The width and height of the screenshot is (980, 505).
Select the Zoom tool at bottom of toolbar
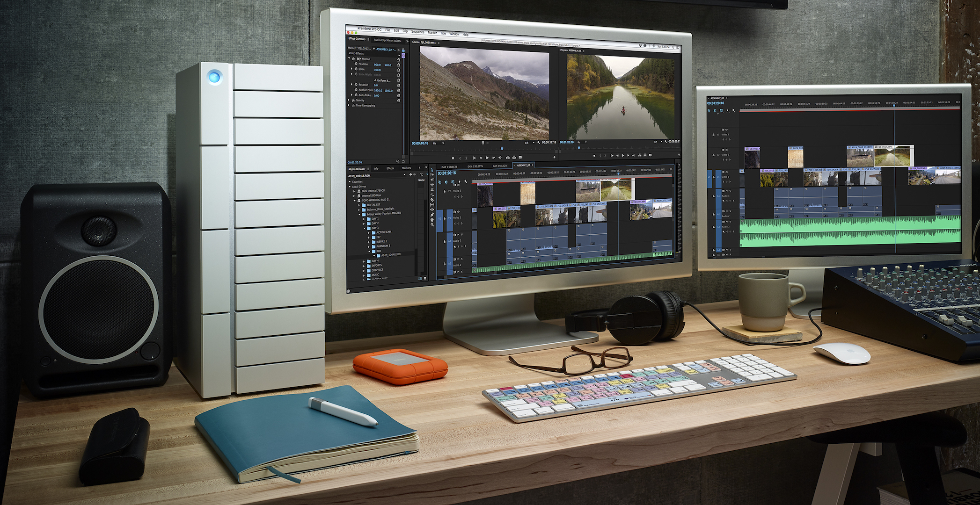431,225
